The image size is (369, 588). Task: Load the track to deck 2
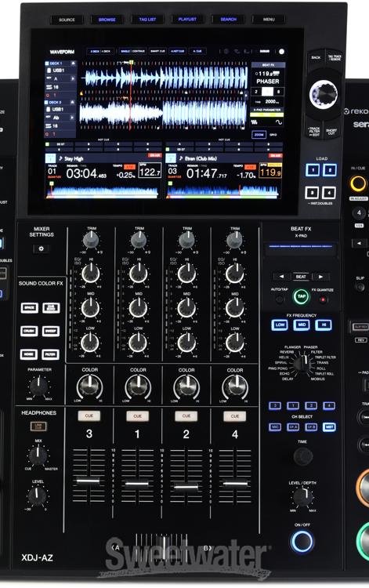[330, 170]
